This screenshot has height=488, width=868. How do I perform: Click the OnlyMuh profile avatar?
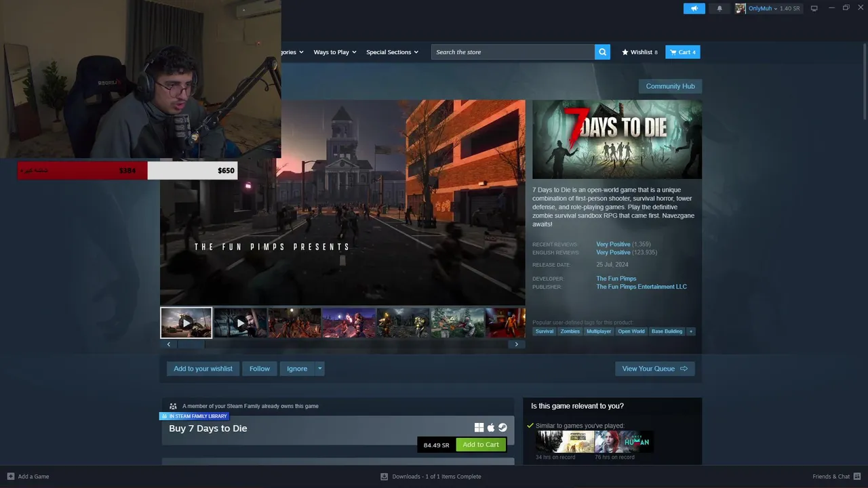(x=741, y=8)
